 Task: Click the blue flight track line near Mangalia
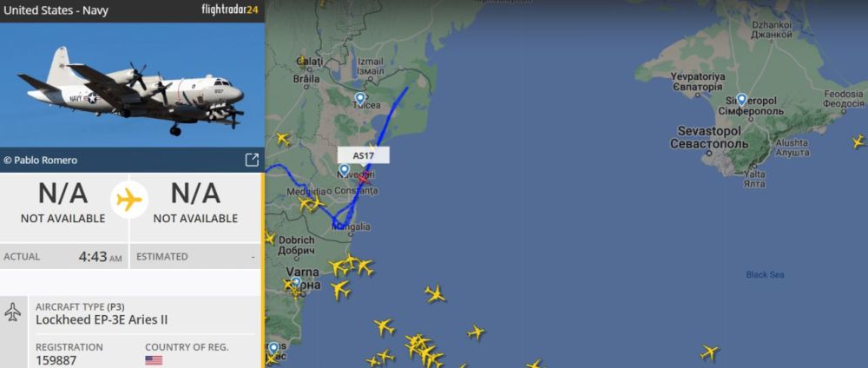[342, 224]
